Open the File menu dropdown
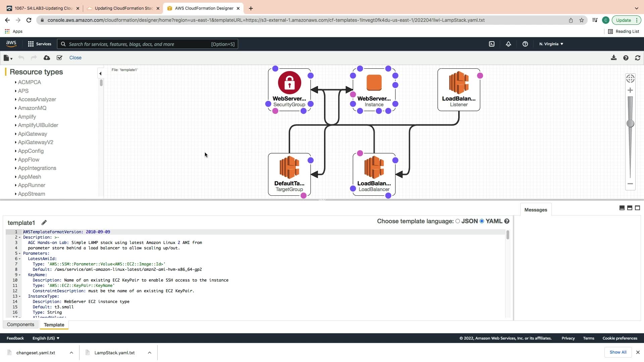644x362 pixels. tap(8, 58)
